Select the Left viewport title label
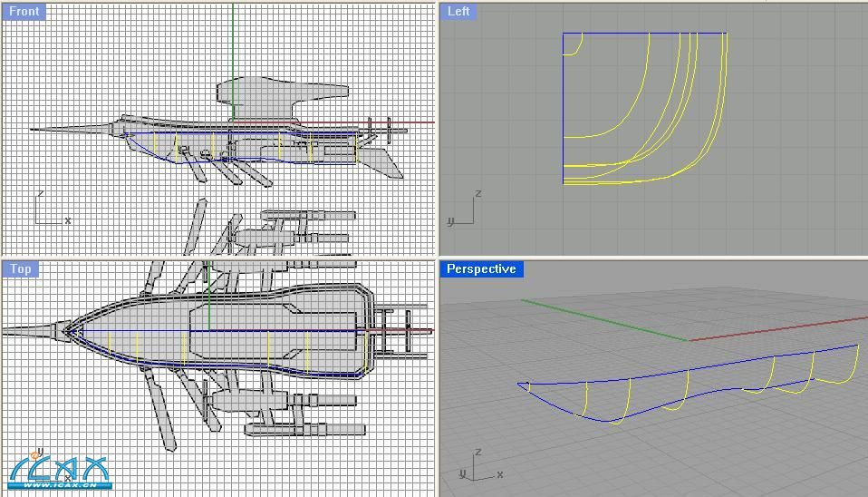Viewport: 868px width, 497px height. (x=459, y=12)
